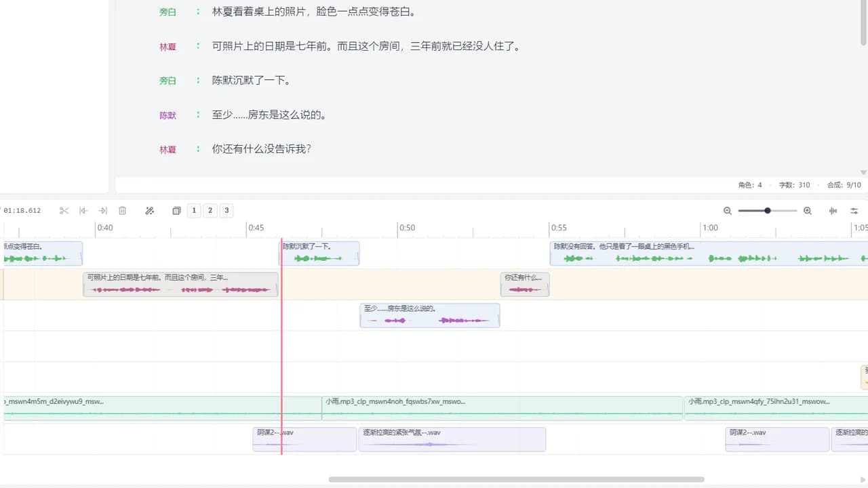Click script line 陈默沉默了一下。
Viewport: 868px width, 488px height.
pos(252,80)
